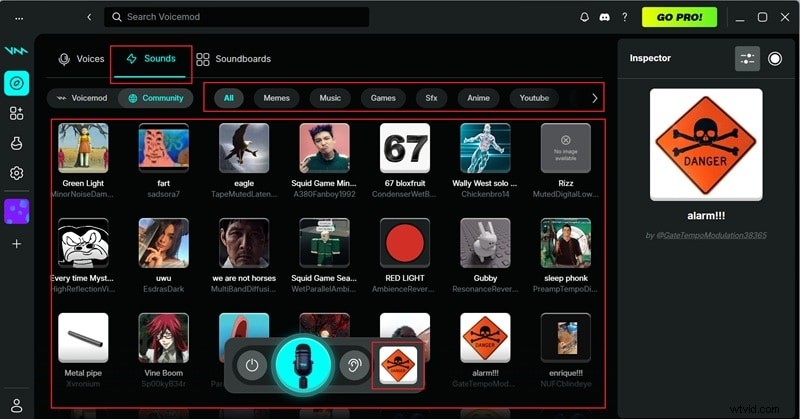
Task: Go back using the left chevron arrow
Action: click(x=89, y=17)
